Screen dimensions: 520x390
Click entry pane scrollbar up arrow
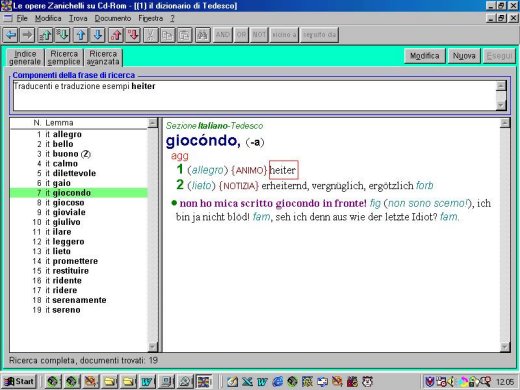pyautogui.click(x=505, y=123)
